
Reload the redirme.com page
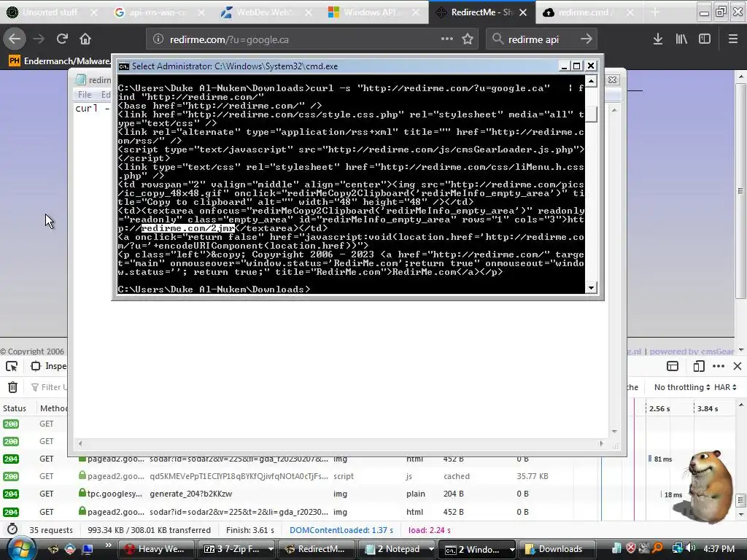click(62, 39)
